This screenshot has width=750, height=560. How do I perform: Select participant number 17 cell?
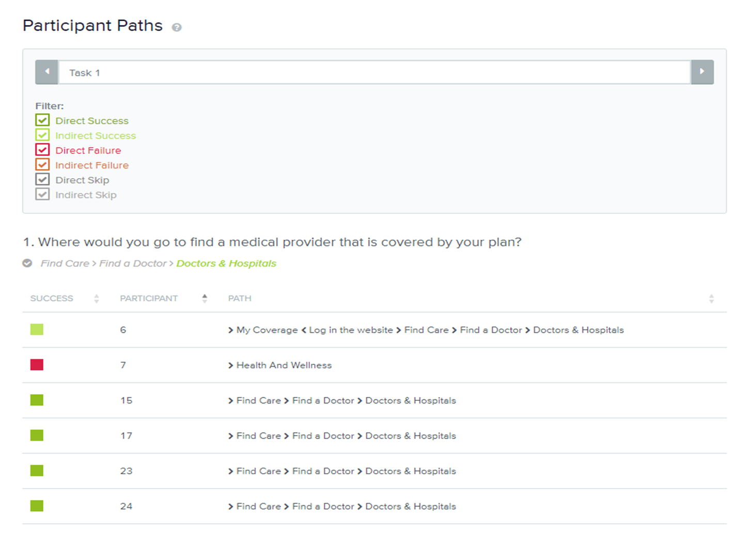tap(126, 435)
